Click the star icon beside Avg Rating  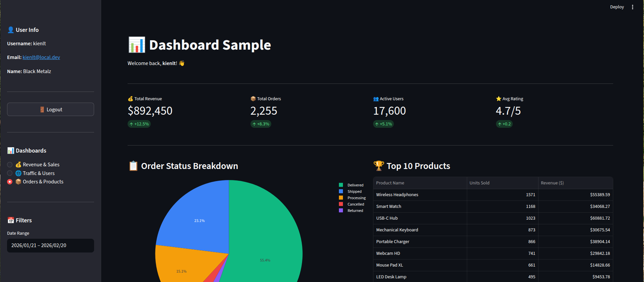(499, 99)
